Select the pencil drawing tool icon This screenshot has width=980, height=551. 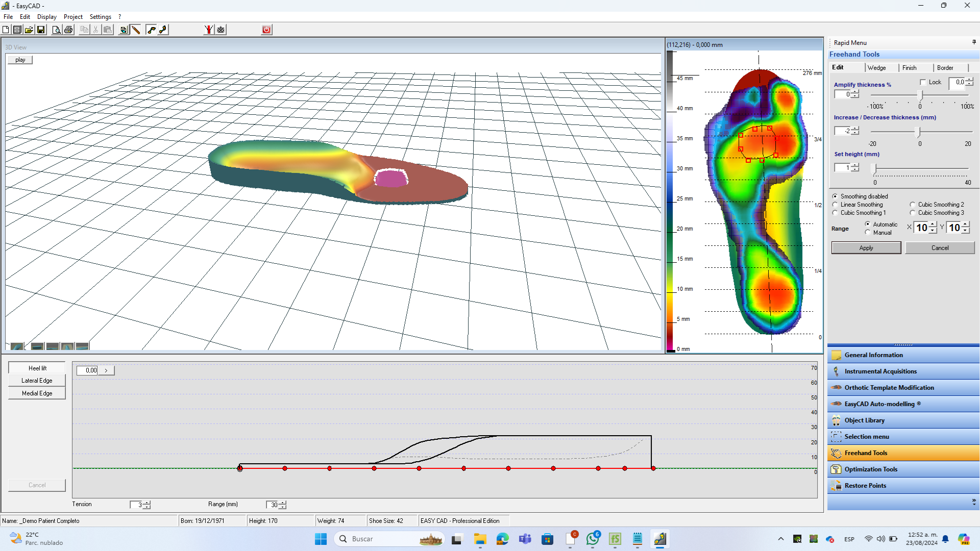click(x=136, y=30)
